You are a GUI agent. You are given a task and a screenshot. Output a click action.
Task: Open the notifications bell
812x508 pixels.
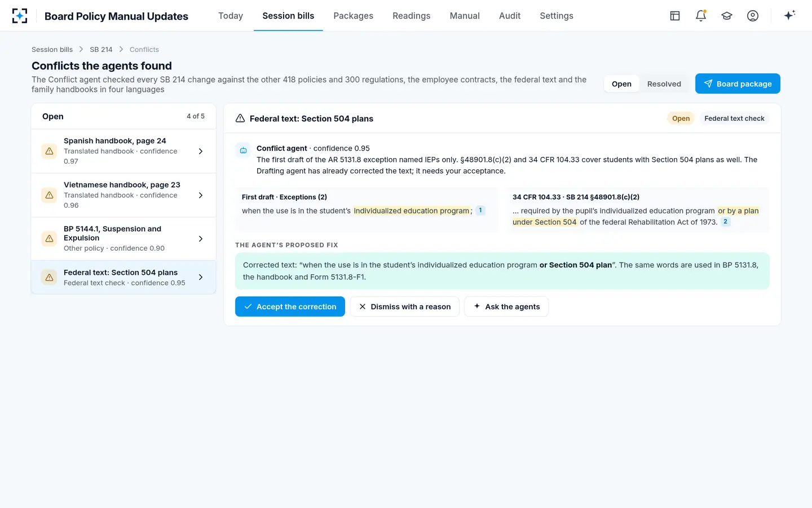click(x=701, y=16)
